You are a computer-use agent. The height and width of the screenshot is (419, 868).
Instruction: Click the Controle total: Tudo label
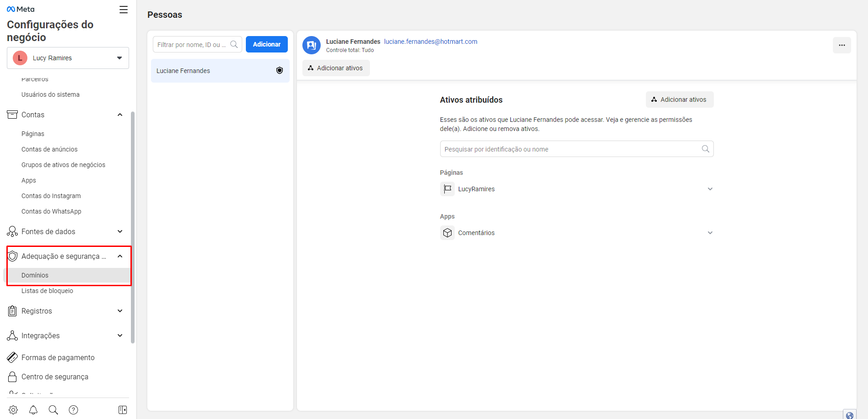(350, 50)
